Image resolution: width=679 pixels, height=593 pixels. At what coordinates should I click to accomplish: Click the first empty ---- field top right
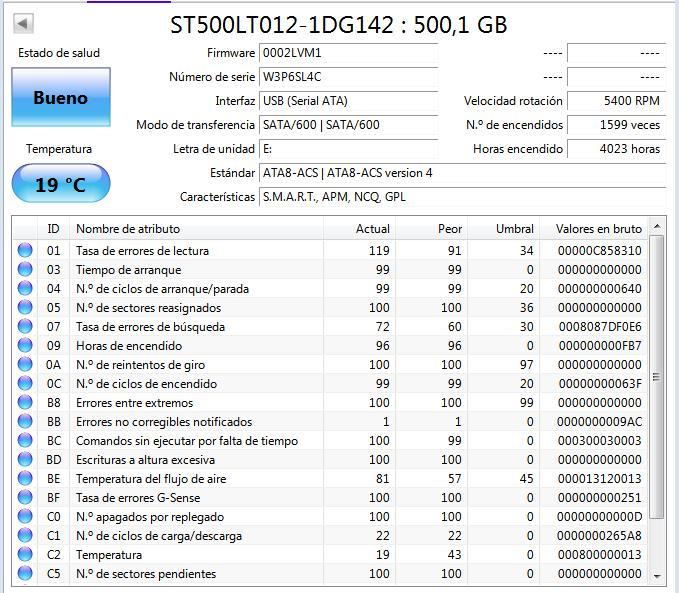(616, 53)
